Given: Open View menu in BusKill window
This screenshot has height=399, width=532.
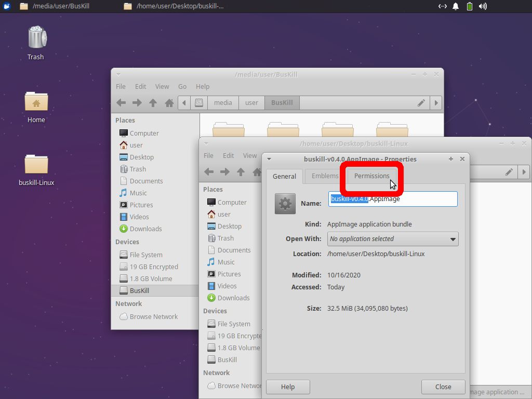Looking at the screenshot, I should point(162,87).
